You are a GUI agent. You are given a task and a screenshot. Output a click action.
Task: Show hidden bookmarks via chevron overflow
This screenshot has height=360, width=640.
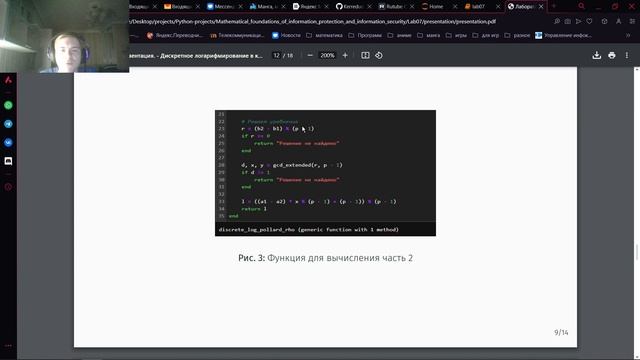pos(628,36)
